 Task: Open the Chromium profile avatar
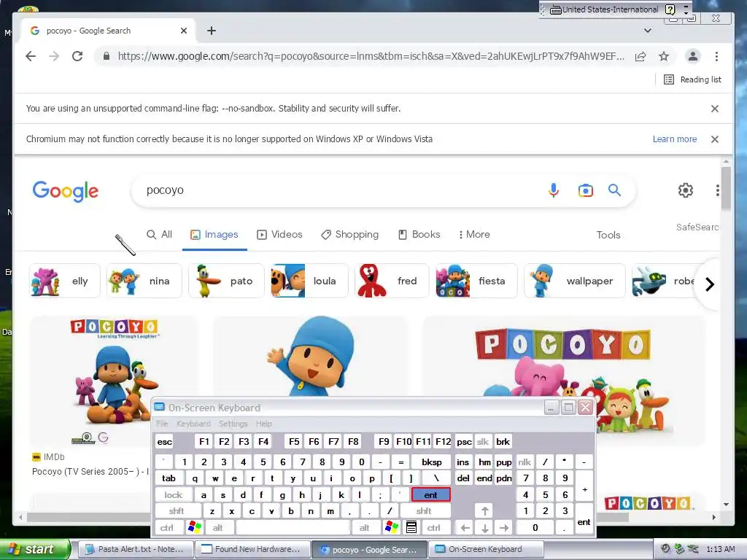(x=693, y=56)
